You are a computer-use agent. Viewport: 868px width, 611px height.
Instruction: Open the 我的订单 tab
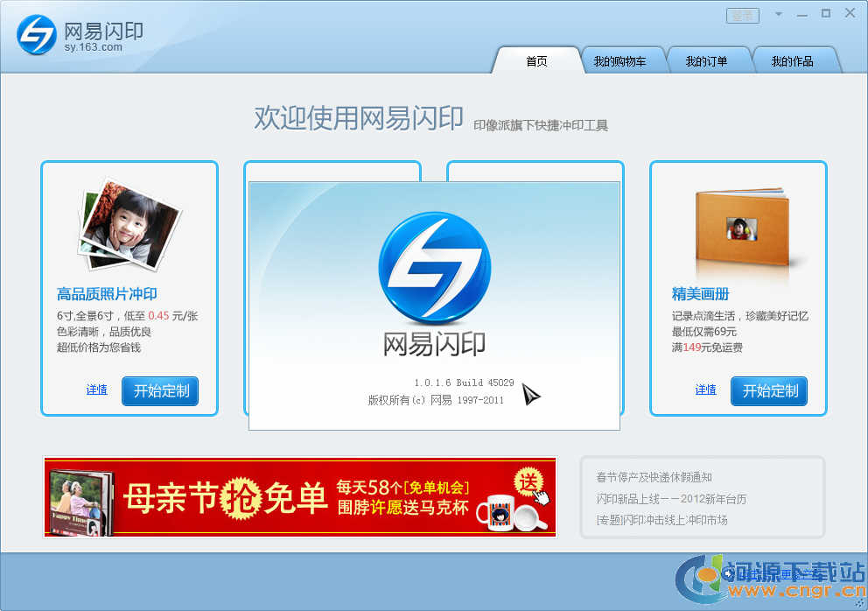click(706, 61)
